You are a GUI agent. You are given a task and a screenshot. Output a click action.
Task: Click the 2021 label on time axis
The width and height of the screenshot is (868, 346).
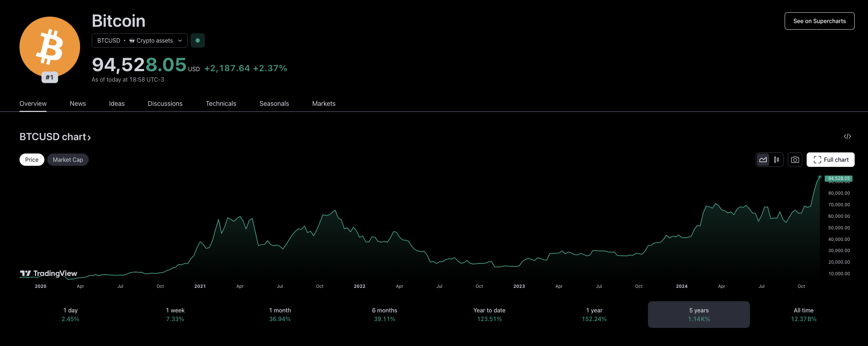(200, 286)
